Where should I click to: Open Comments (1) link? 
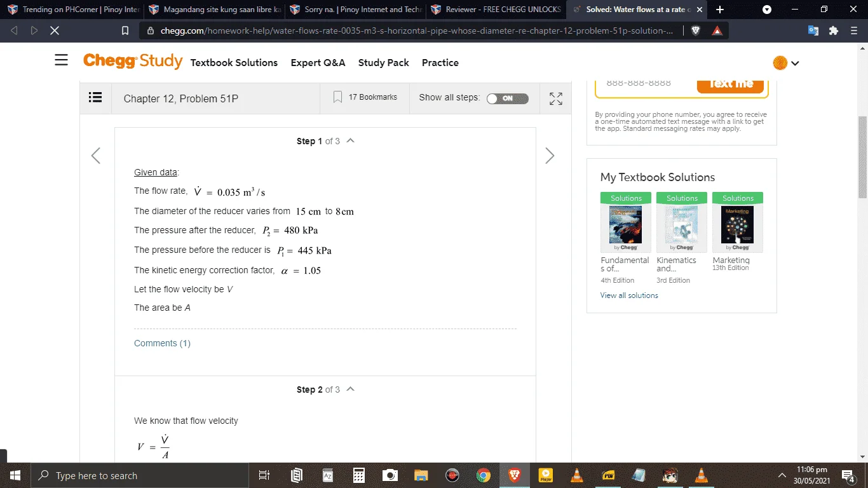pyautogui.click(x=162, y=343)
